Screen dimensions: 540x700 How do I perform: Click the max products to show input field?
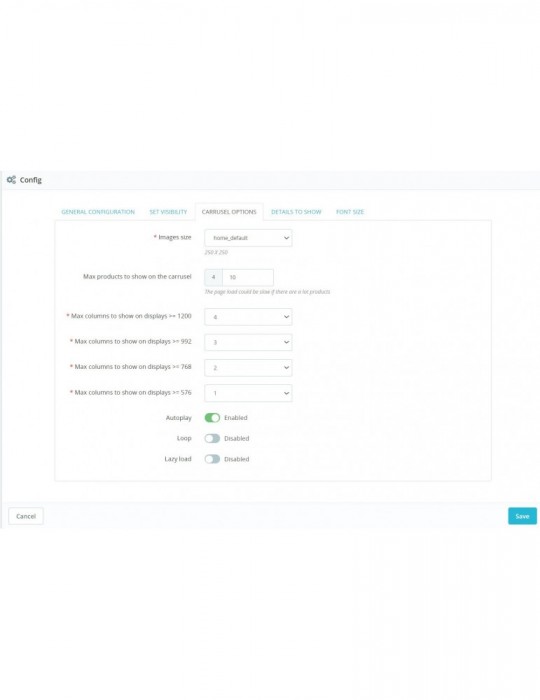coord(248,277)
